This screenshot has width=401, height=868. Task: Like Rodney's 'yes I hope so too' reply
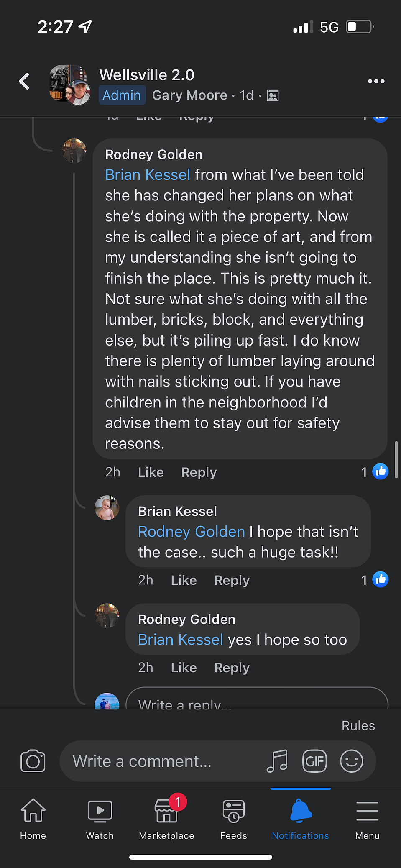[x=184, y=668]
